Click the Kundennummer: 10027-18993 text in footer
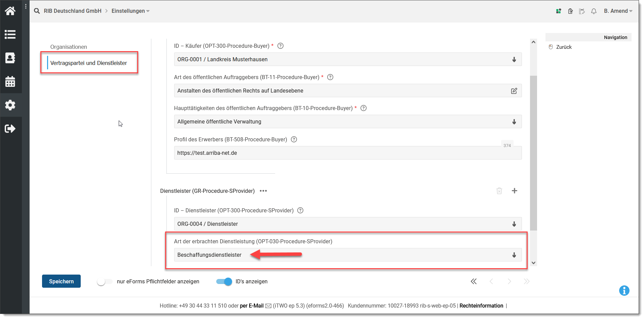 [383, 306]
